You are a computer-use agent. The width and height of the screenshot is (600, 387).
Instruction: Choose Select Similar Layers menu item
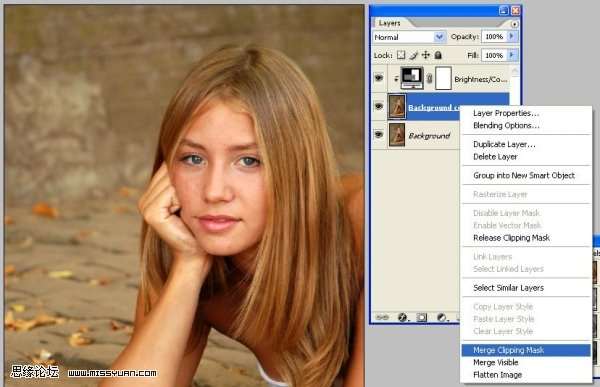tap(508, 288)
